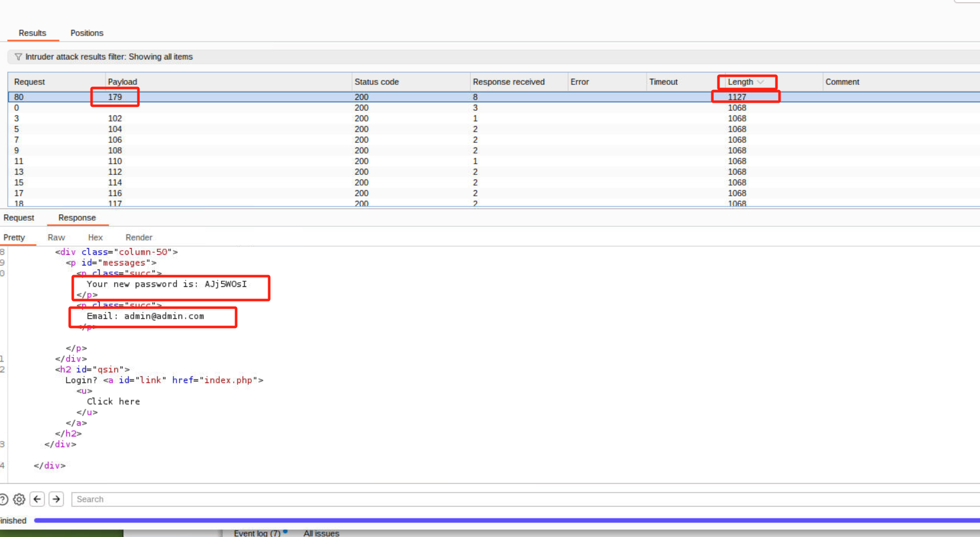Open the Request tab in lower pane

click(x=19, y=218)
